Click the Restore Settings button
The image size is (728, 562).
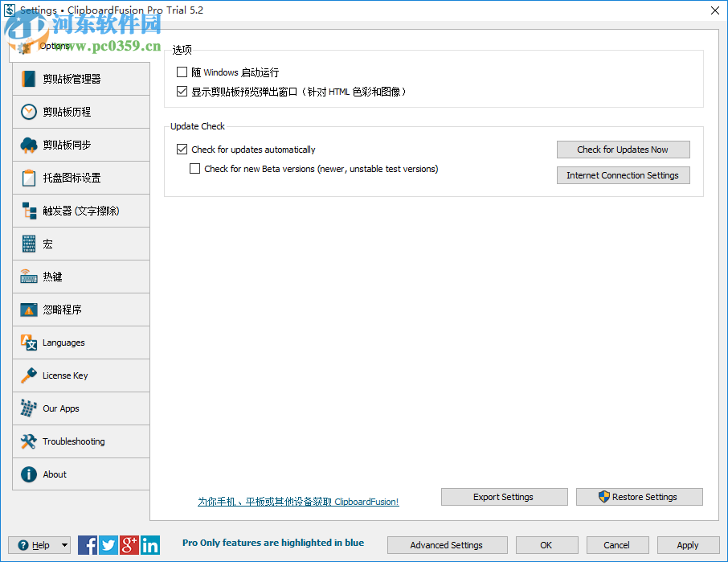click(x=639, y=497)
